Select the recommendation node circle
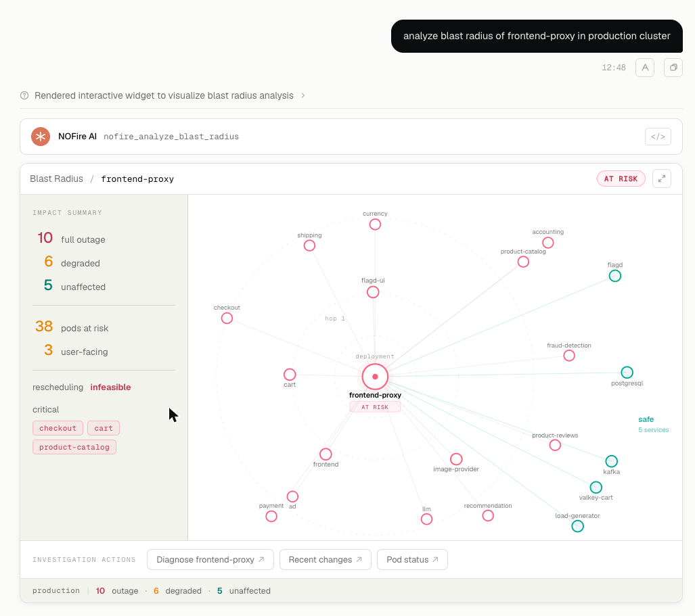The width and height of the screenshot is (695, 616). coord(488,515)
